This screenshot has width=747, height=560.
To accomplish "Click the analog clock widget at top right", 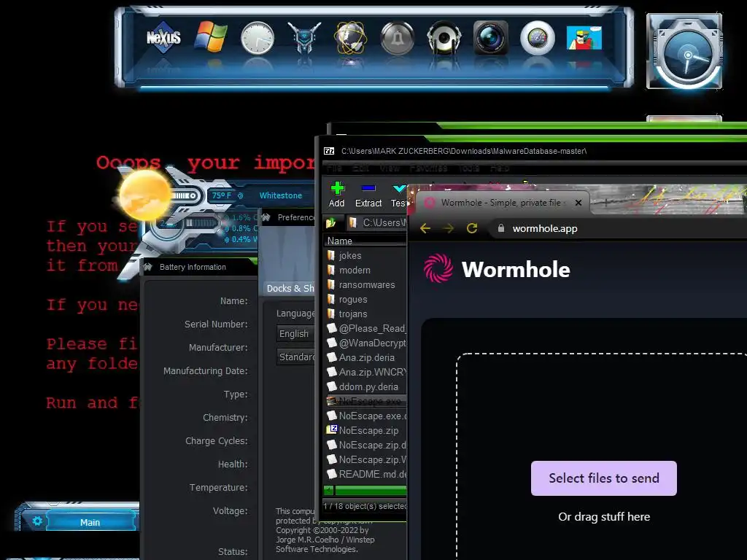I will 684,52.
